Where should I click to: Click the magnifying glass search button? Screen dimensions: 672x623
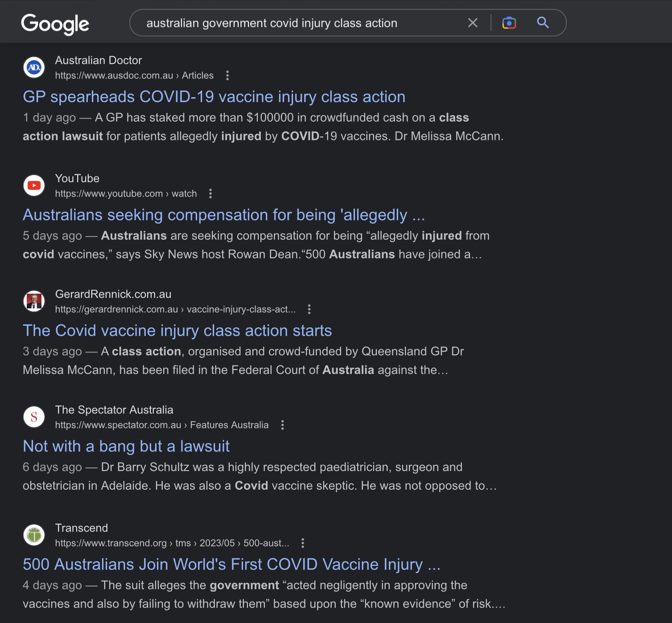(x=543, y=22)
